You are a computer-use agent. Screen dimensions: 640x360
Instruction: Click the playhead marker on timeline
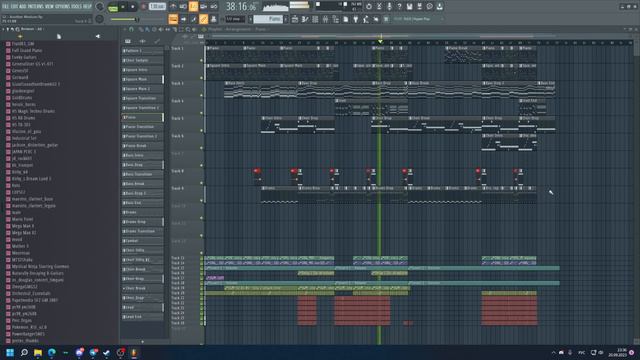(x=380, y=42)
